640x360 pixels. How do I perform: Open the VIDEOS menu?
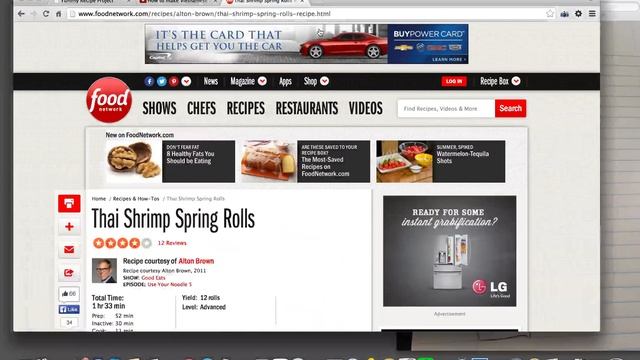click(366, 108)
